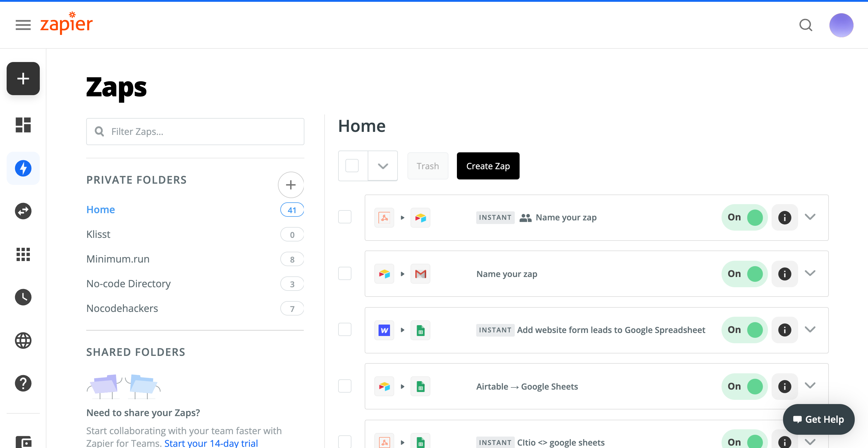The image size is (868, 448).
Task: Open the Dashboard icon in sidebar
Action: click(x=23, y=125)
